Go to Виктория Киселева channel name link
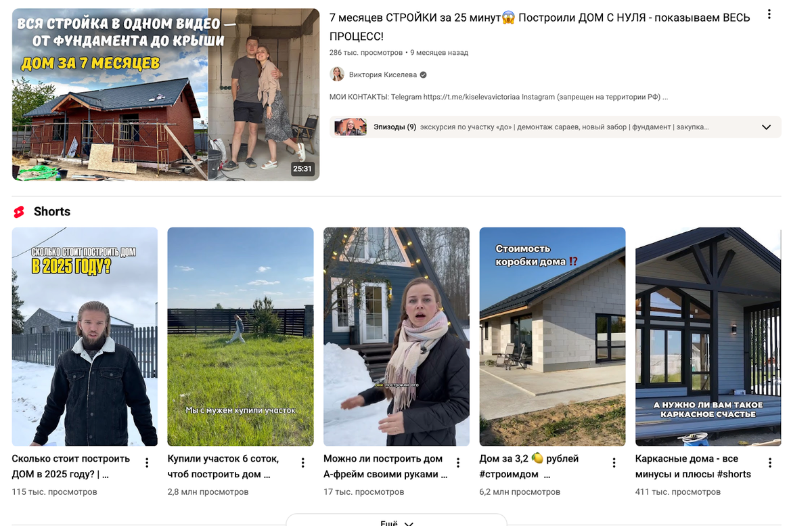 tap(382, 75)
